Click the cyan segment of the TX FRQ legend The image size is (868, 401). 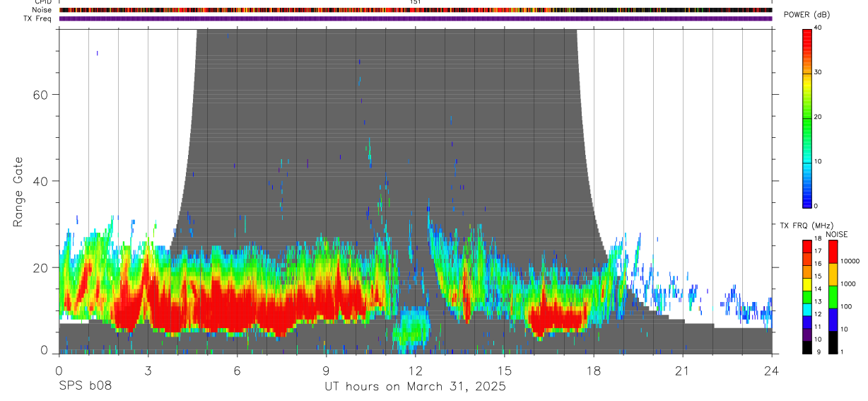807,309
